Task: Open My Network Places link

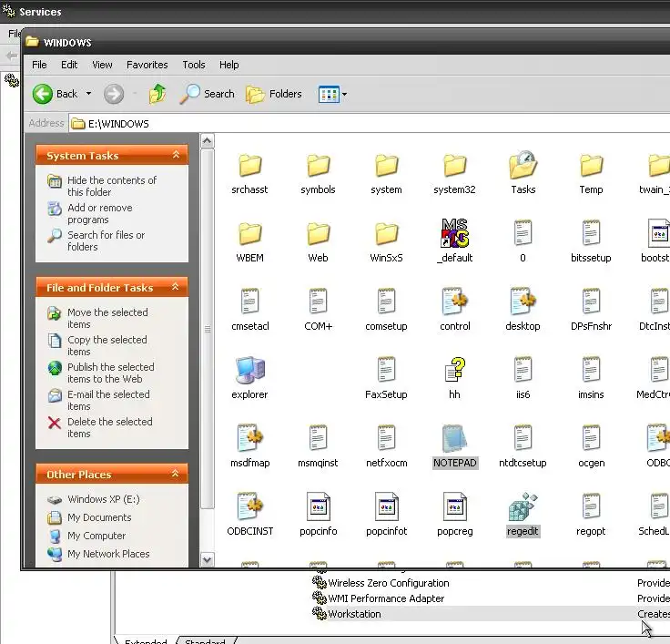Action: [x=98, y=554]
